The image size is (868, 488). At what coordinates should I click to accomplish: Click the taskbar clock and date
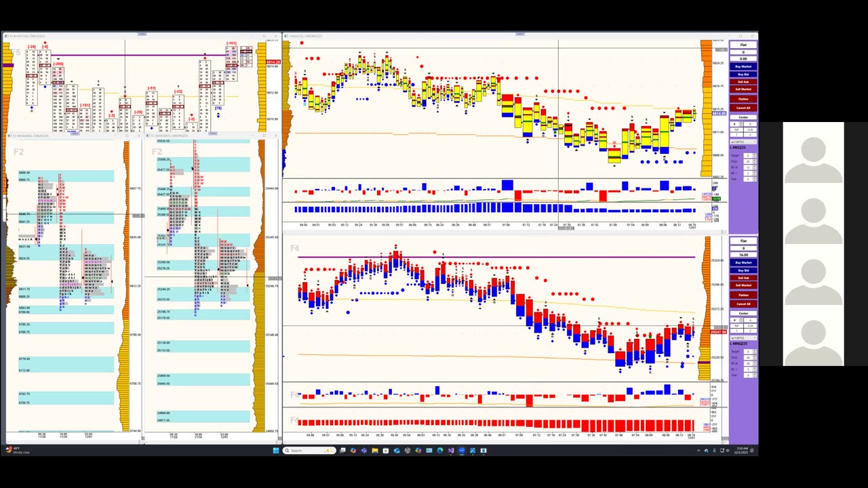[740, 450]
